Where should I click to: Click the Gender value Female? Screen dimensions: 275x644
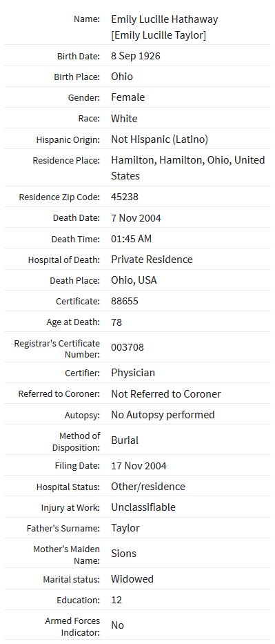point(128,97)
